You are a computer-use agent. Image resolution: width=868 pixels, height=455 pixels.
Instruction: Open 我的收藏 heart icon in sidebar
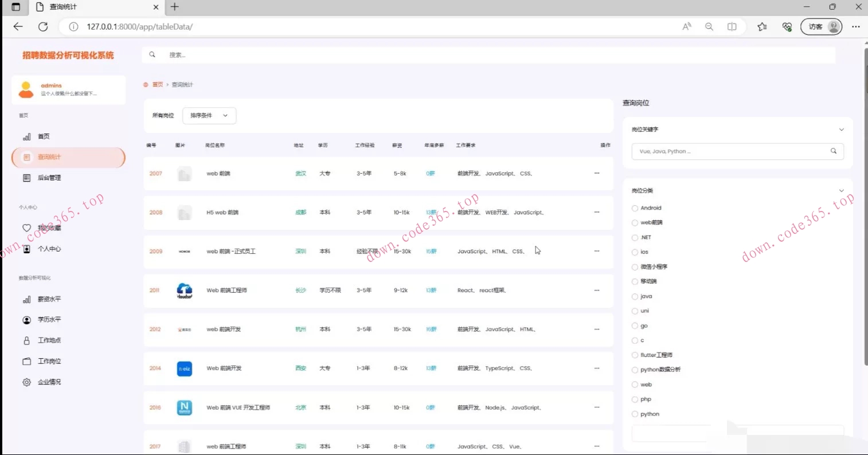coord(26,228)
